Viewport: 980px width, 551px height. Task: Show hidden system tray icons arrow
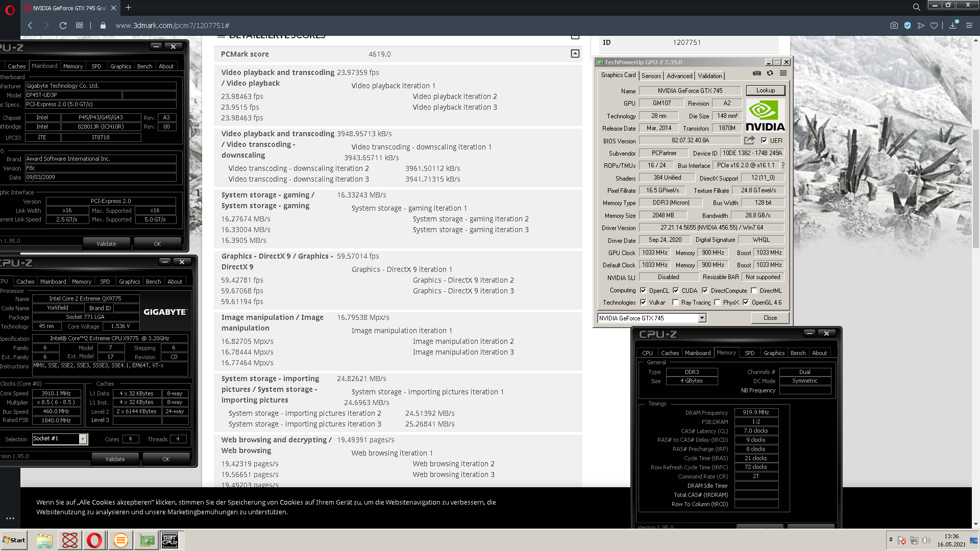tap(891, 540)
